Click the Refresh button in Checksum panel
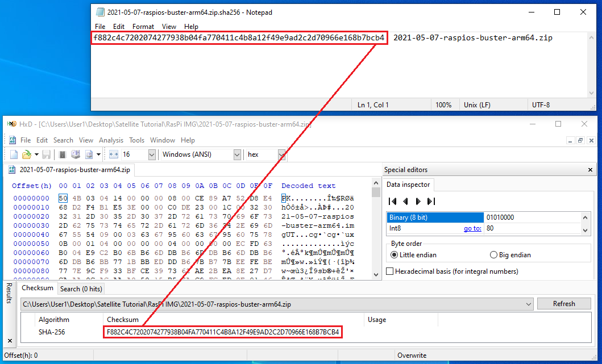This screenshot has height=364, width=602. pyautogui.click(x=563, y=304)
